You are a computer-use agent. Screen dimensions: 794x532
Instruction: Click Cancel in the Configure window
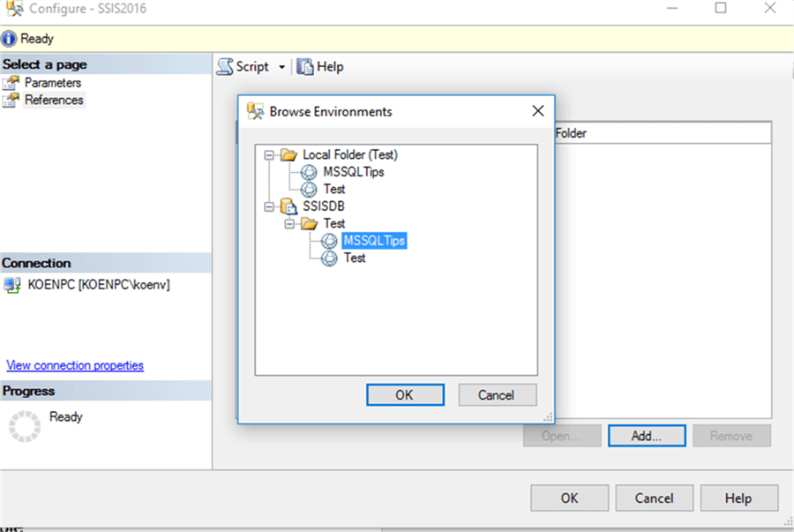pos(655,498)
